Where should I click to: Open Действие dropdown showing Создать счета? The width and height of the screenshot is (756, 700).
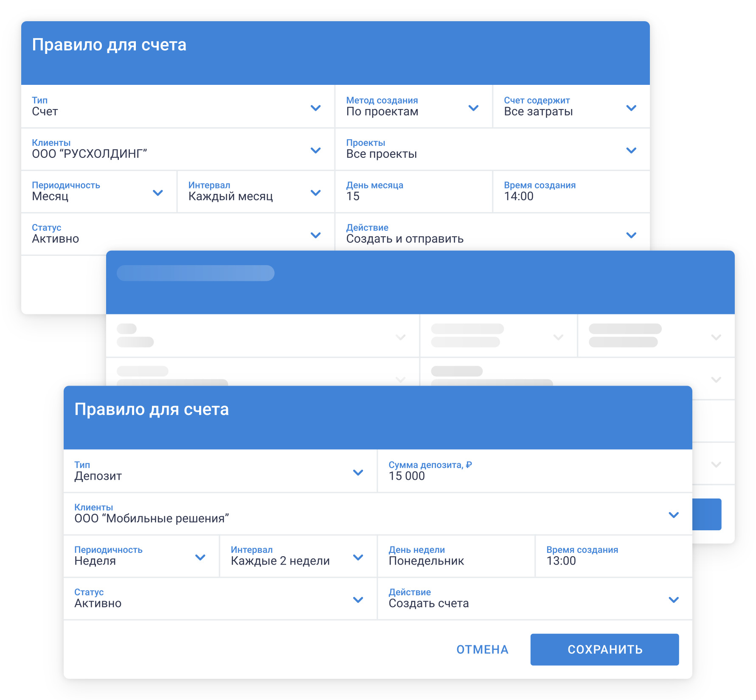[x=534, y=599]
